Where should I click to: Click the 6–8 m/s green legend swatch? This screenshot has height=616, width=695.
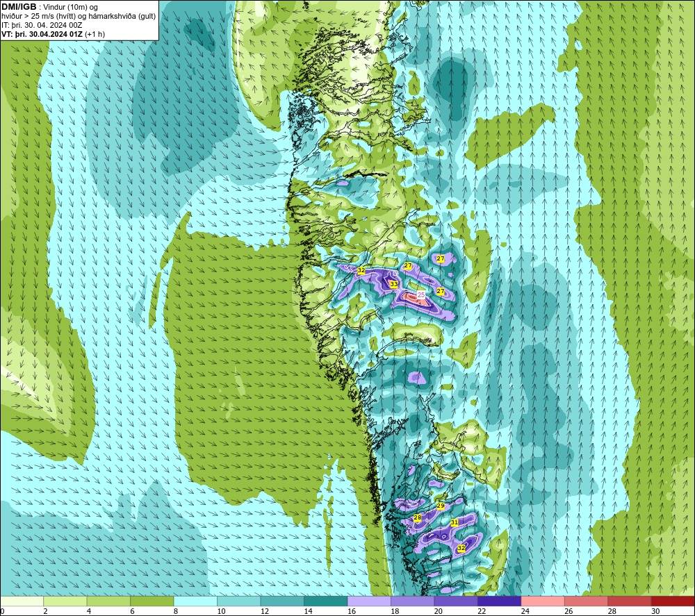pos(152,601)
